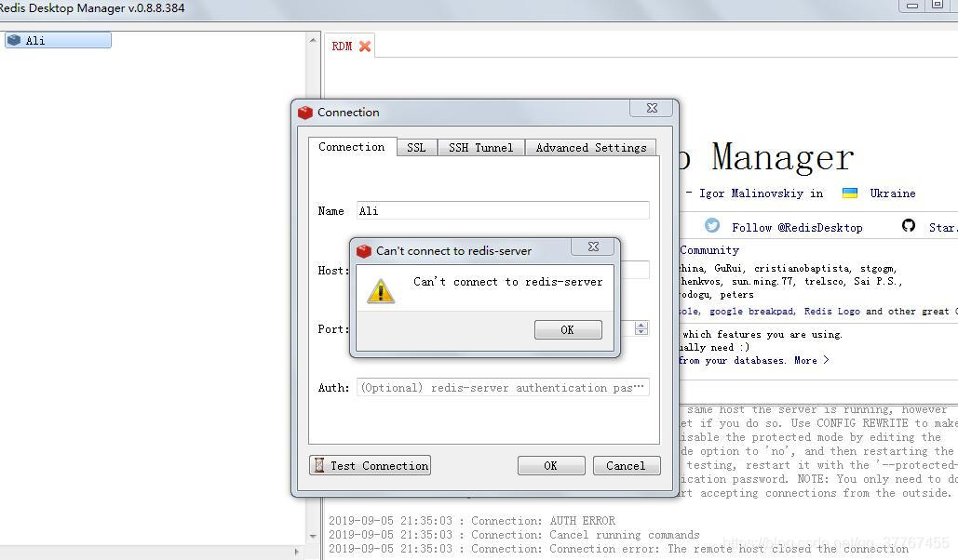
Task: Dismiss error dialog with OK button
Action: [568, 330]
